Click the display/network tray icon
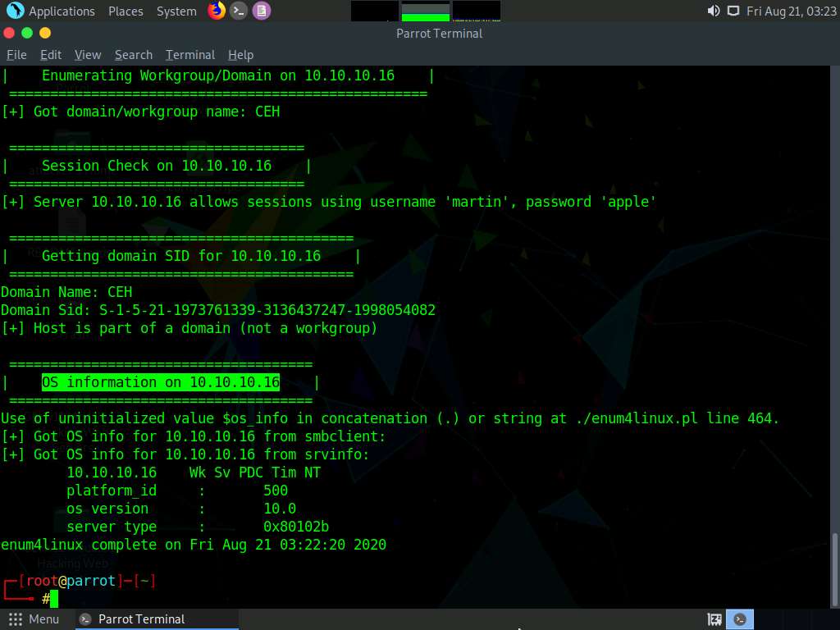 click(733, 11)
